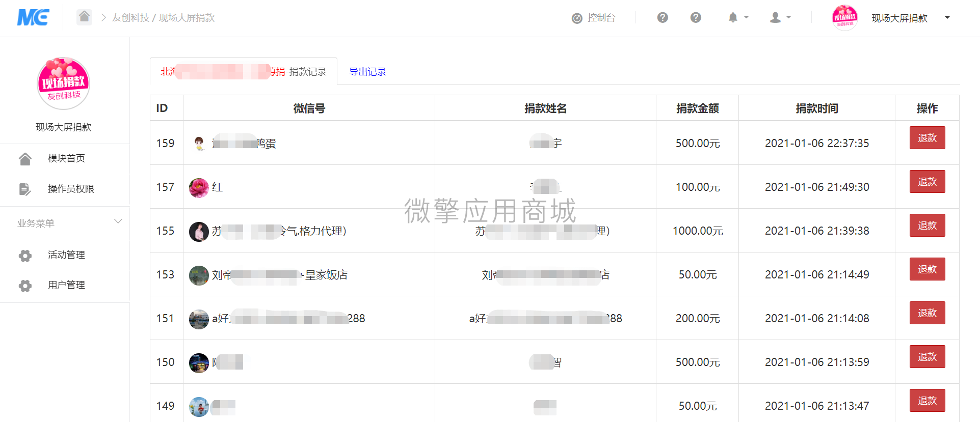
Task: Click the second question mark help icon
Action: pos(696,18)
